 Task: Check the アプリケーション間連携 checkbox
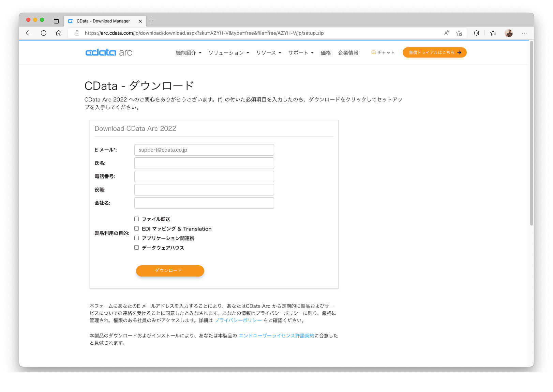pyautogui.click(x=136, y=238)
